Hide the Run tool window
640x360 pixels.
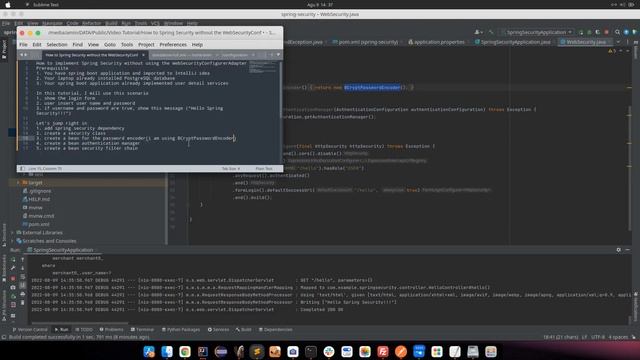click(x=628, y=250)
